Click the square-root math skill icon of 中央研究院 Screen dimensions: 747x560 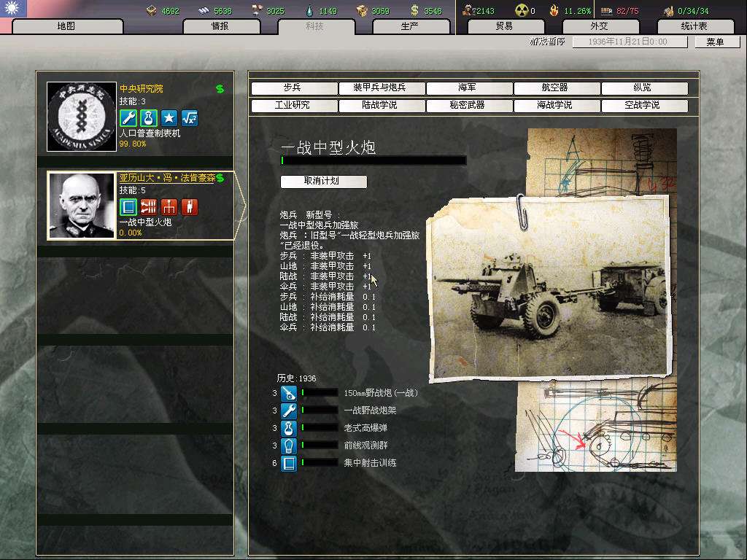(190, 118)
